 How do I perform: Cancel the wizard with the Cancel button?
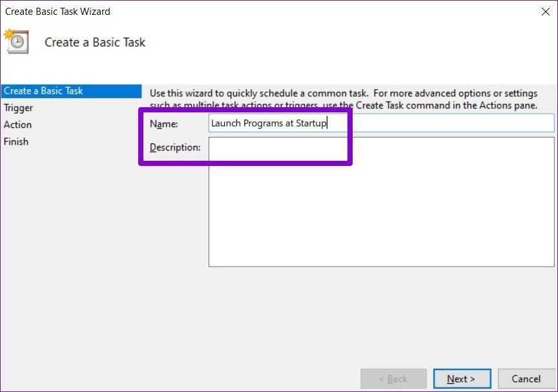pos(526,379)
